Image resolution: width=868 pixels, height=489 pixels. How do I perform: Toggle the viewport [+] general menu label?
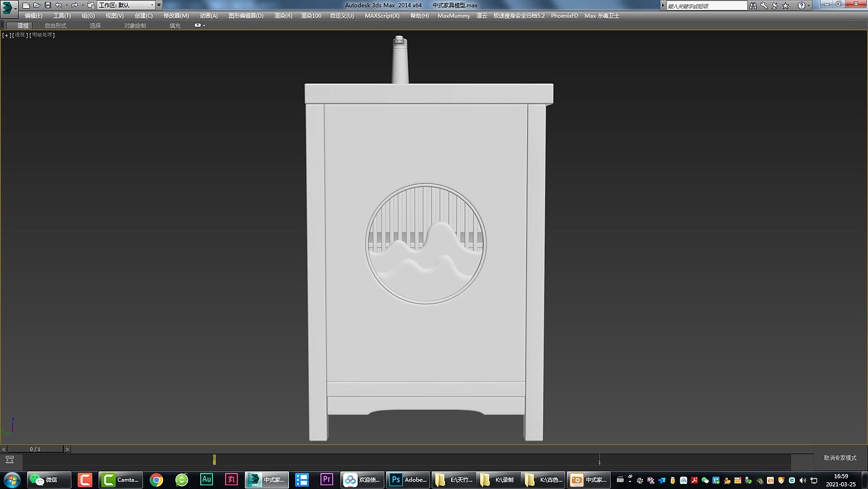(6, 35)
